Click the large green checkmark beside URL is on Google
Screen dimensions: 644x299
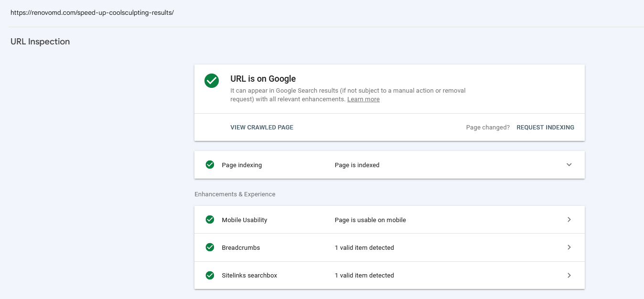coord(212,81)
